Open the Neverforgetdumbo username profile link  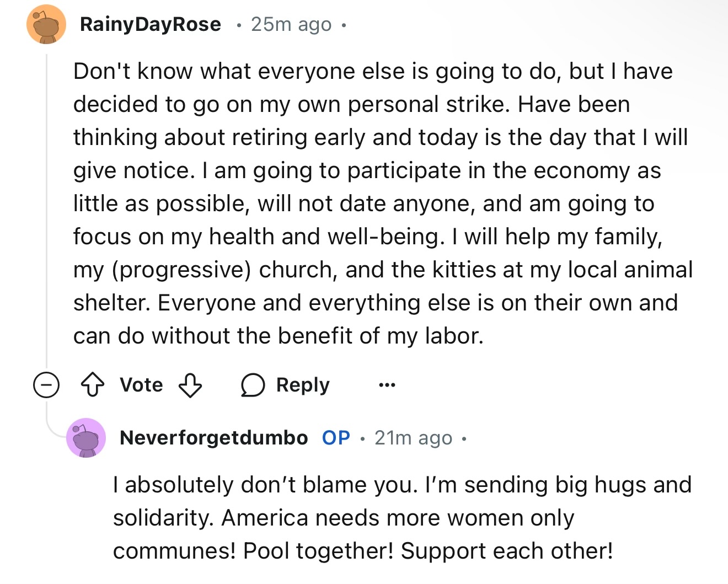[x=214, y=438]
